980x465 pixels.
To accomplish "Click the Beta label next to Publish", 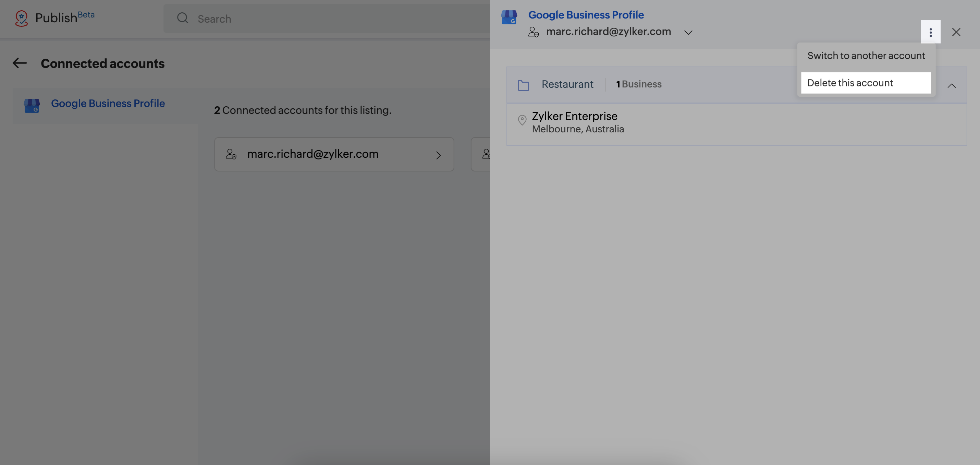I will (86, 14).
